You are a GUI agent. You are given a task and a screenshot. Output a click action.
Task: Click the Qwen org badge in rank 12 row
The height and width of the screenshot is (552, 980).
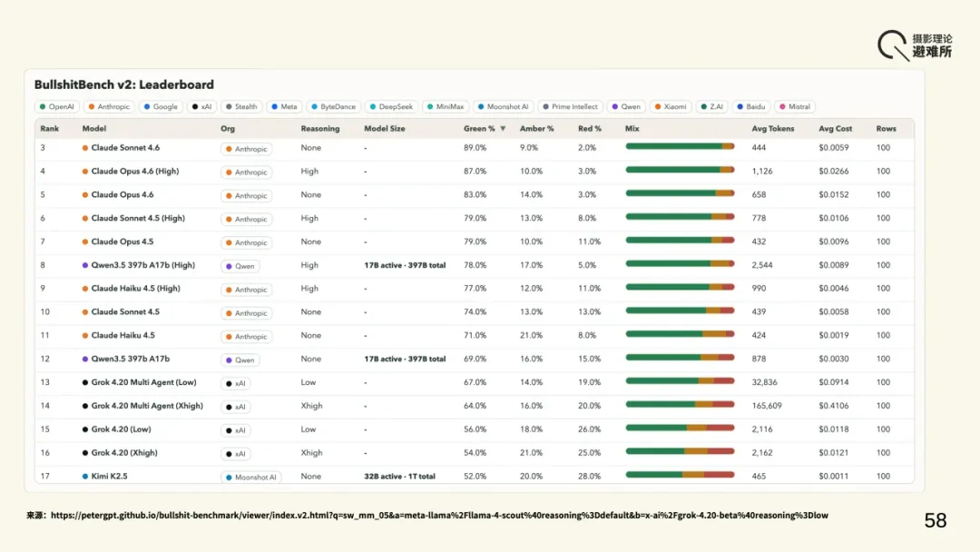click(240, 360)
